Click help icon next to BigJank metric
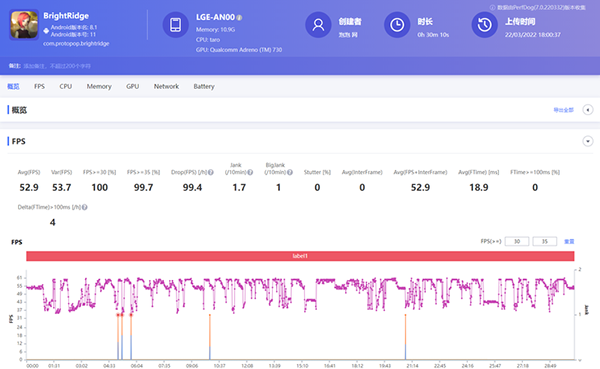The height and width of the screenshot is (369, 600). tap(290, 172)
